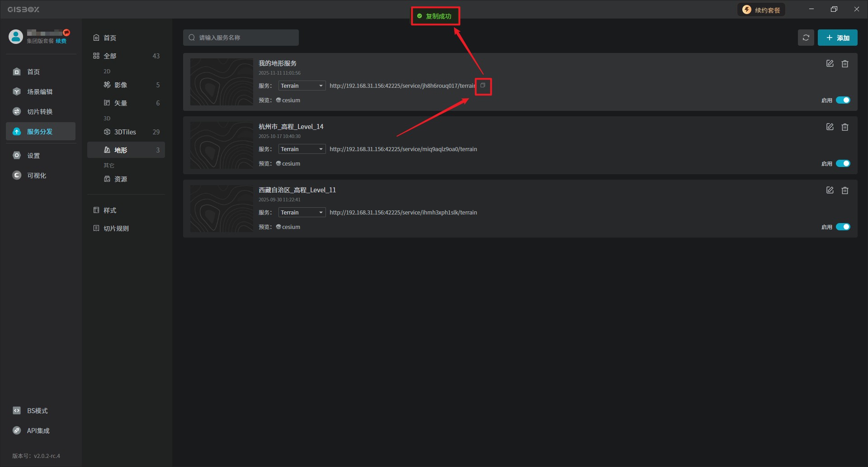Disable the 启用 toggle for 我的地形服务
The image size is (868, 467).
tap(843, 100)
